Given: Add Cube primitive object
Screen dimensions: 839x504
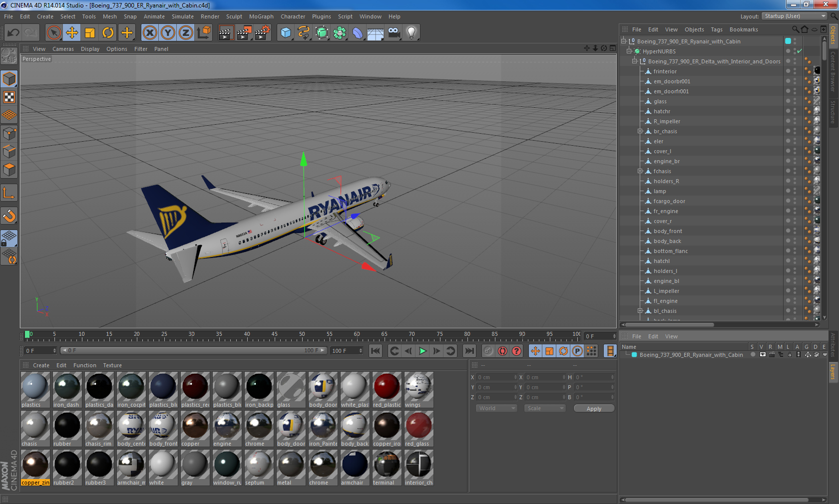Looking at the screenshot, I should 286,33.
